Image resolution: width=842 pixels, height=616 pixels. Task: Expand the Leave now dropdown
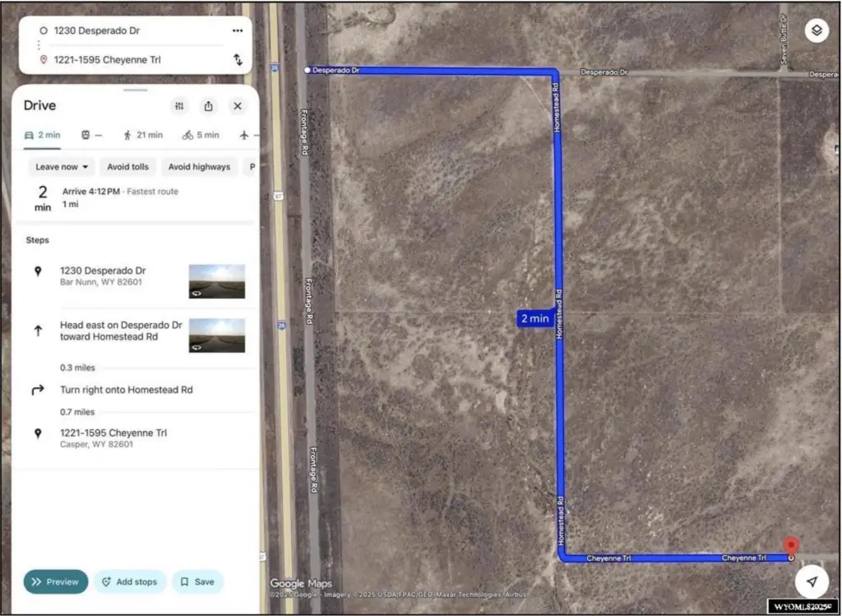pyautogui.click(x=62, y=167)
